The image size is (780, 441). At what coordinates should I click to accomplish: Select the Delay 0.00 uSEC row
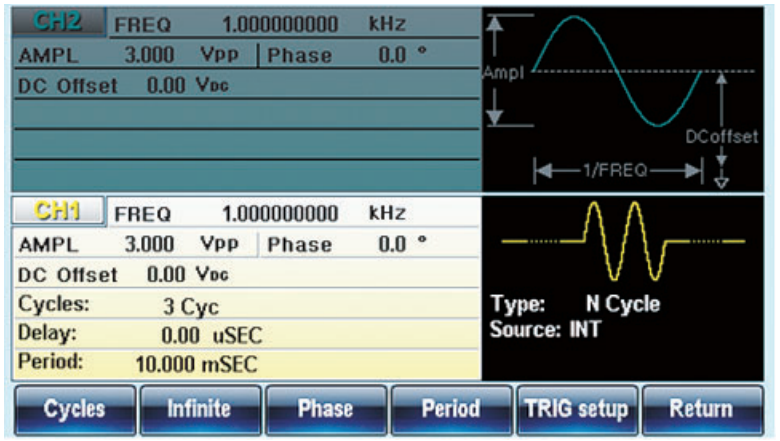click(247, 335)
